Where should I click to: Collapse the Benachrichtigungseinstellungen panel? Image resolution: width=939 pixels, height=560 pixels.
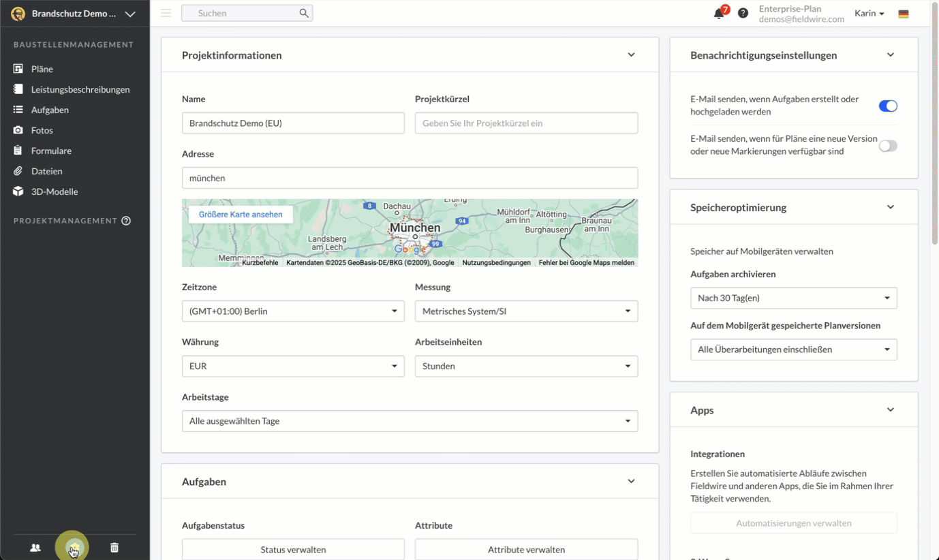pyautogui.click(x=890, y=55)
